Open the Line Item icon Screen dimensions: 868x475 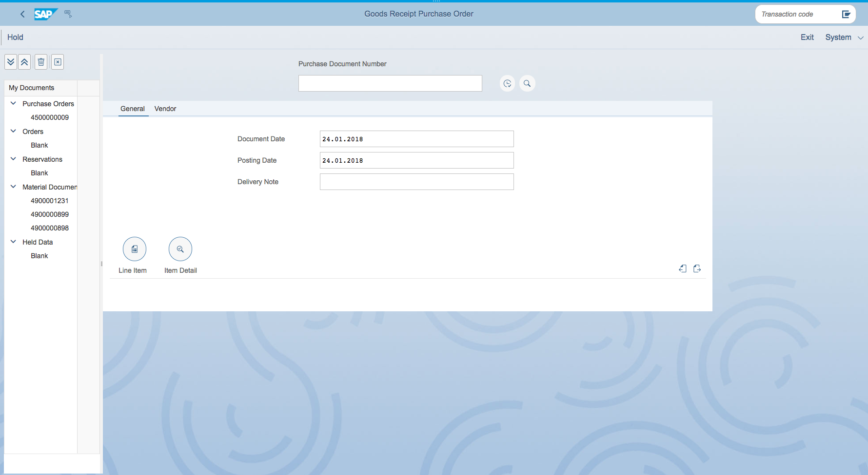pyautogui.click(x=135, y=249)
